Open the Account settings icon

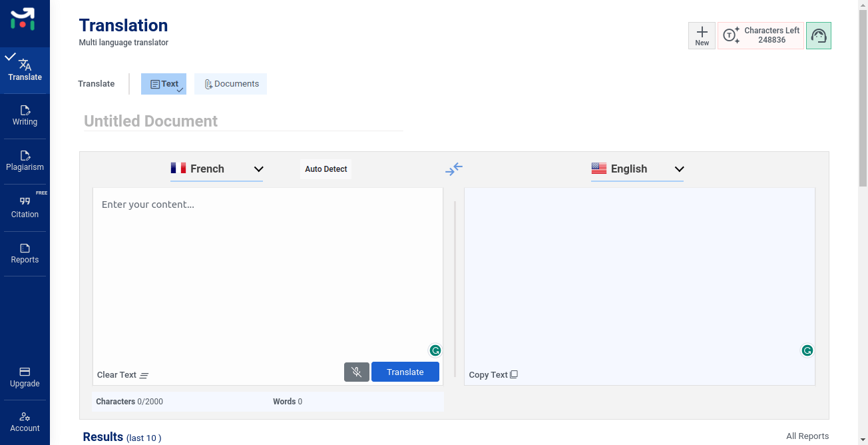pos(25,422)
